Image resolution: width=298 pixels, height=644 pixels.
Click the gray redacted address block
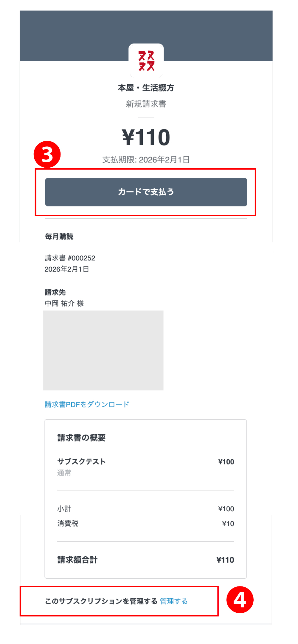point(103,350)
